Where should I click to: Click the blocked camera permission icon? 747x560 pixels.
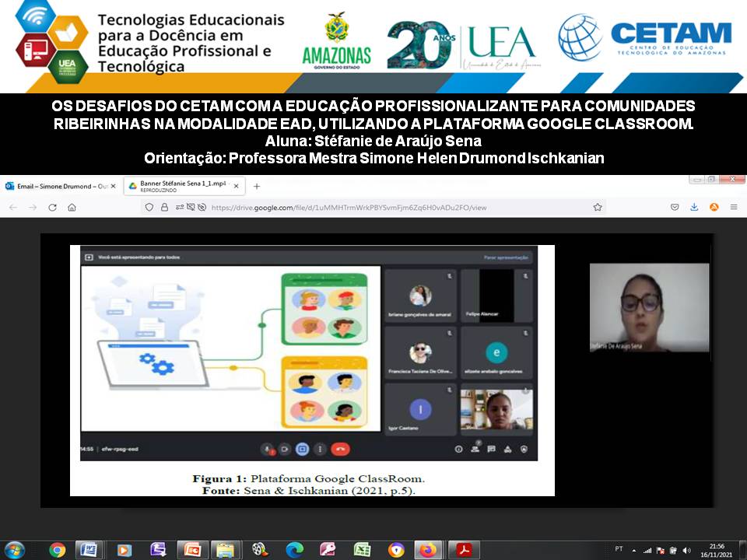click(191, 207)
